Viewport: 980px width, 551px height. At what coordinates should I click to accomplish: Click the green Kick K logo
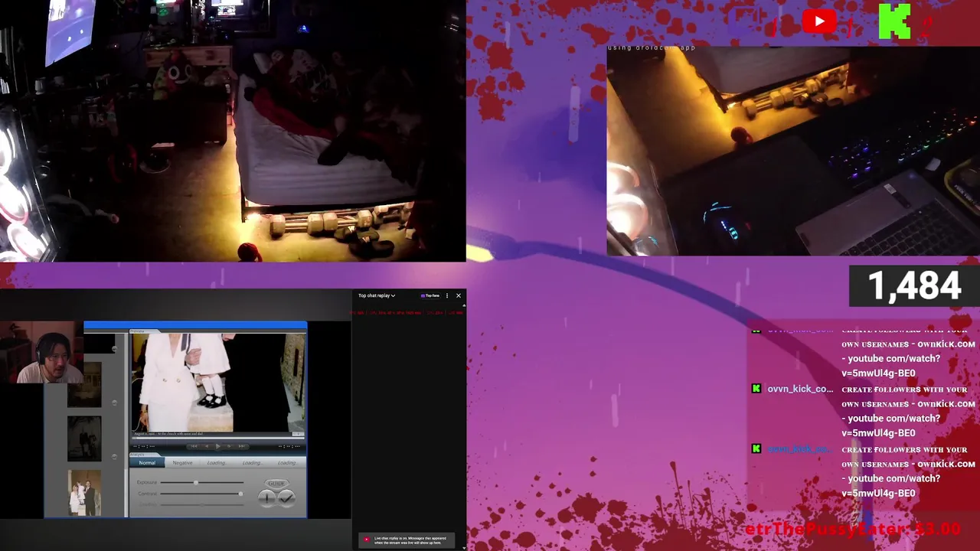tap(894, 21)
